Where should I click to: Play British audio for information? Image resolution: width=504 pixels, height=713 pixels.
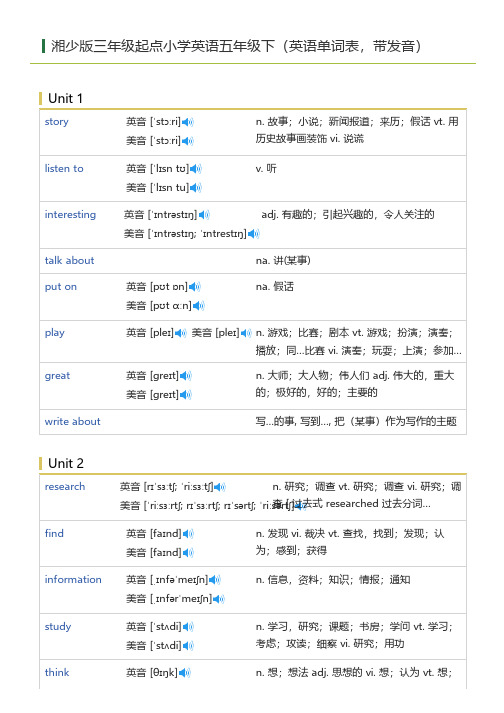point(215,580)
